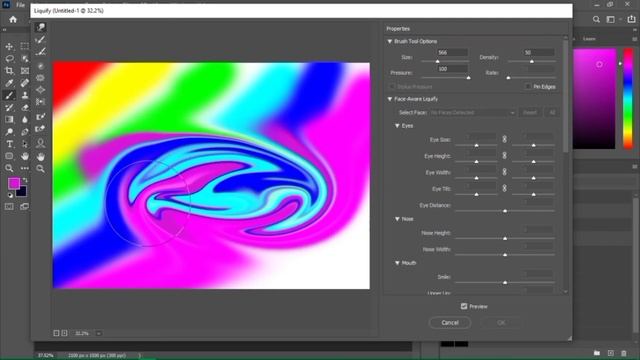Toggle the Stylus Pressure checkbox

[392, 87]
